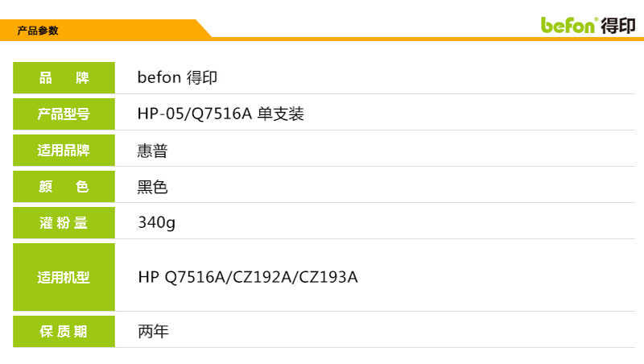Click the 黑色 color value
The image size is (644, 364).
click(152, 187)
